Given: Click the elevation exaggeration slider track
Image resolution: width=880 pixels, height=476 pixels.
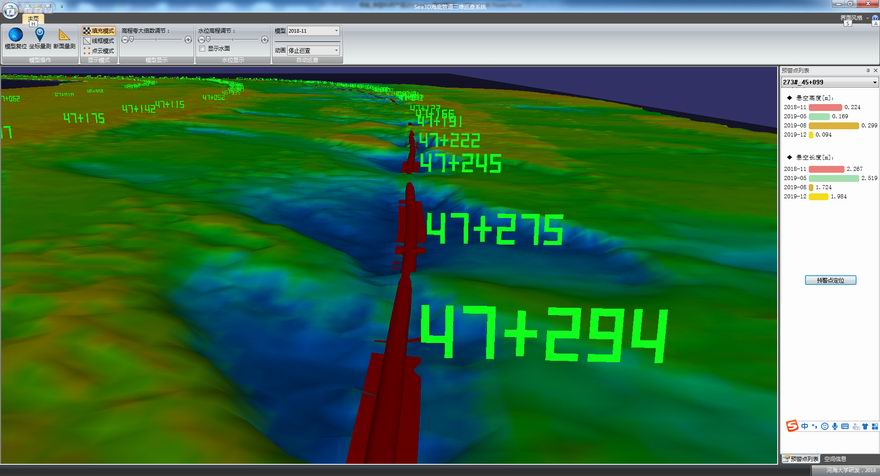Looking at the screenshot, I should [x=157, y=40].
